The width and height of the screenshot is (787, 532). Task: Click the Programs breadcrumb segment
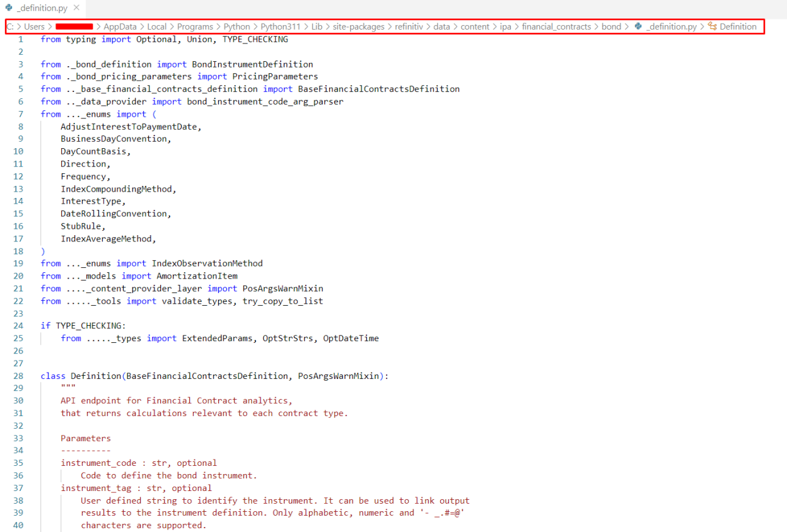tap(195, 26)
